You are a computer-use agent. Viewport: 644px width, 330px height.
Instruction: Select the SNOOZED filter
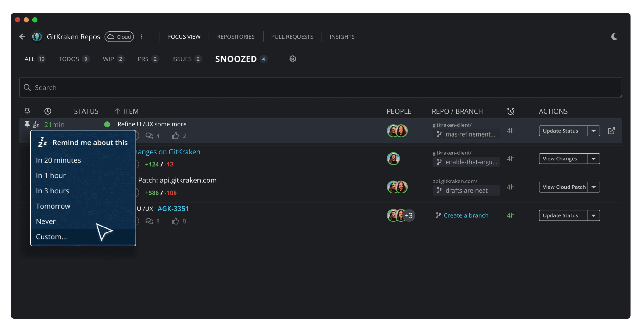241,59
